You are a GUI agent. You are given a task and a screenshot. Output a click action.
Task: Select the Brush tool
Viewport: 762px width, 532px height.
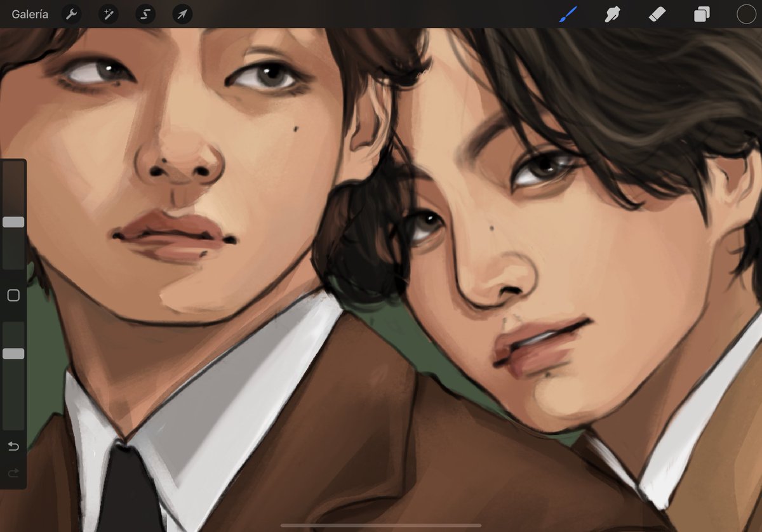pos(567,15)
